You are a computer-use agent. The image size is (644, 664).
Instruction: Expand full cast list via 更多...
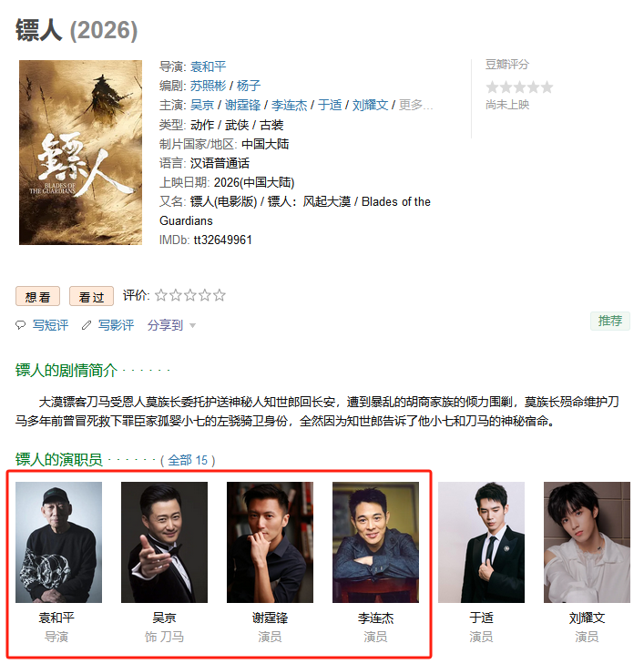(415, 105)
